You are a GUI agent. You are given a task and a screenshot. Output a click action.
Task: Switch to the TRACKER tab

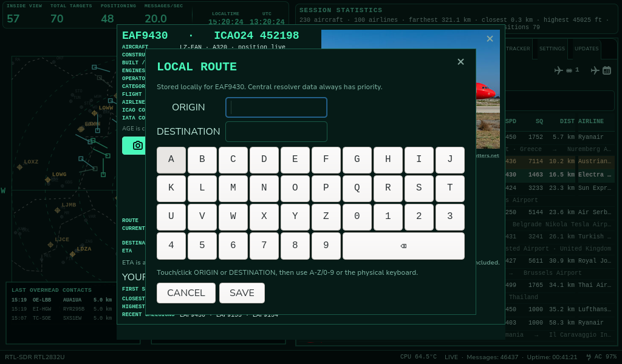pos(518,49)
